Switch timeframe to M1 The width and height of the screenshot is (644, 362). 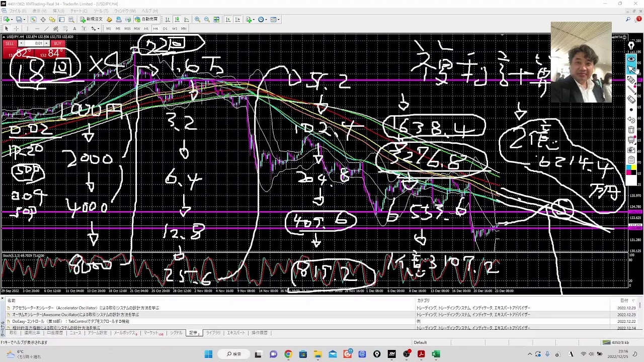108,29
